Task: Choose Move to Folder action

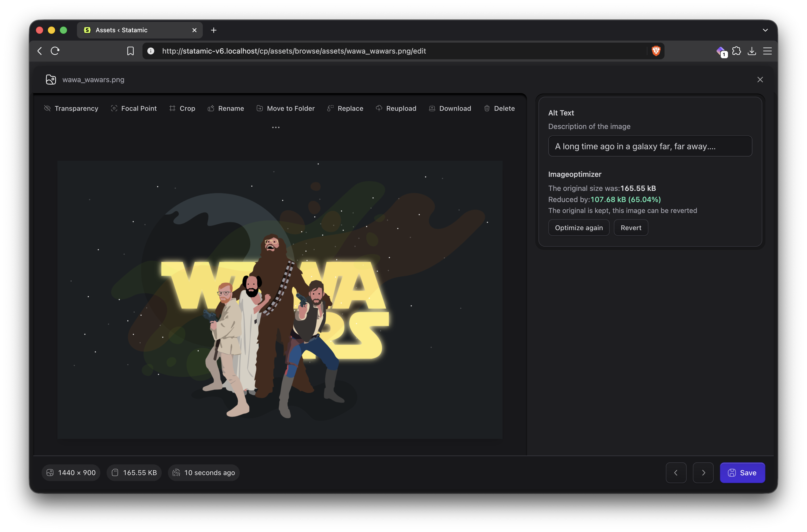Action: pos(286,108)
